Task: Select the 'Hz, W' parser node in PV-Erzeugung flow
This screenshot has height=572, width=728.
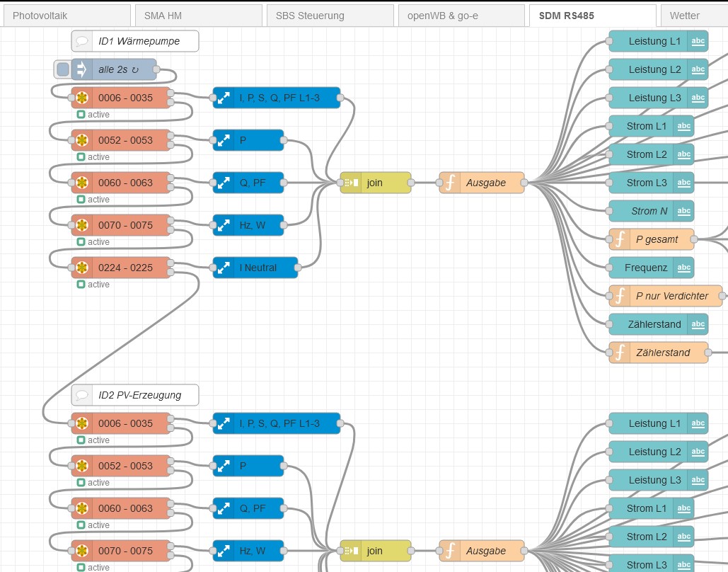Action: coord(248,551)
